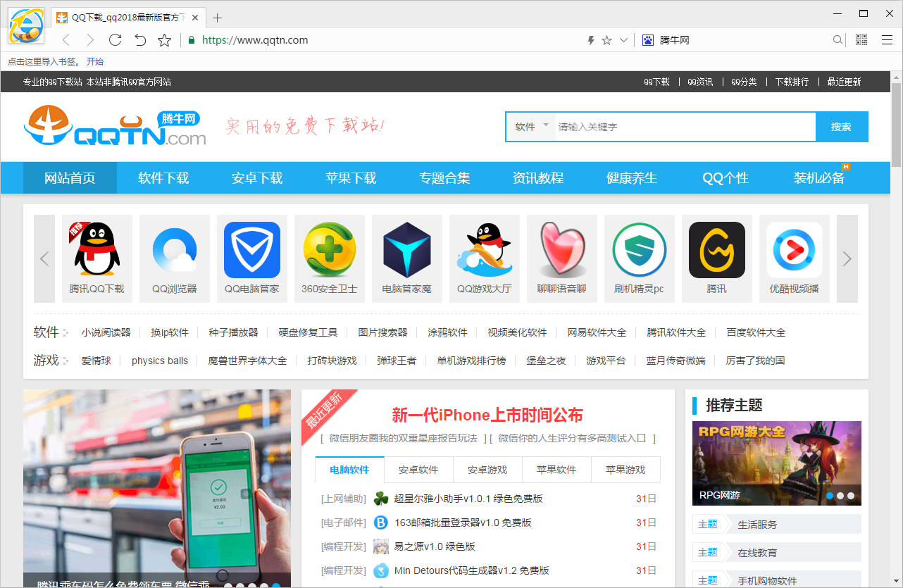This screenshot has height=588, width=903.
Task: Click the bookmark star icon in toolbar
Action: click(x=164, y=40)
